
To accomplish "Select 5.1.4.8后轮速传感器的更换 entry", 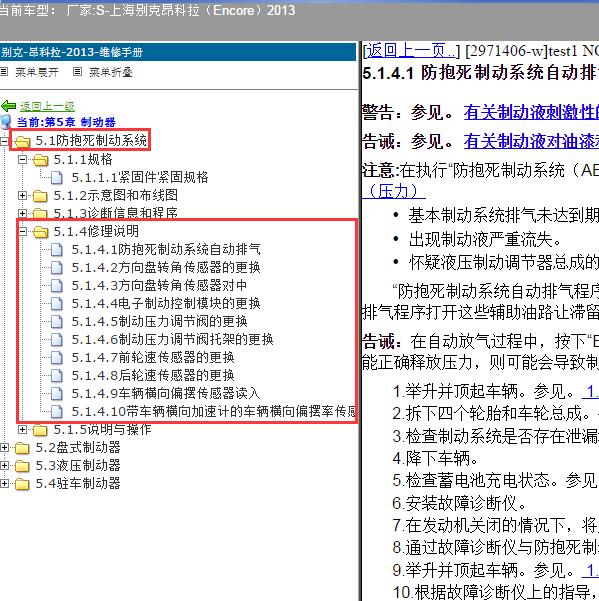I will coord(153,376).
